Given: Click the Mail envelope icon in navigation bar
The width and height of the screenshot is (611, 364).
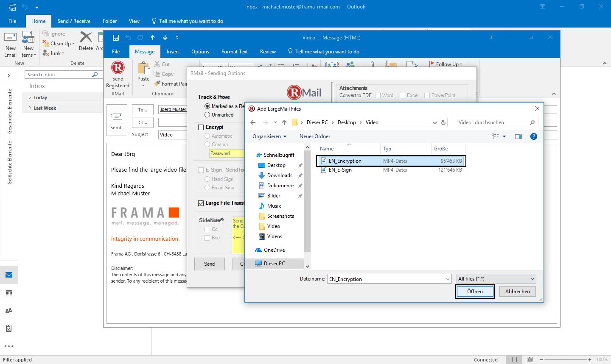Looking at the screenshot, I should [x=9, y=275].
